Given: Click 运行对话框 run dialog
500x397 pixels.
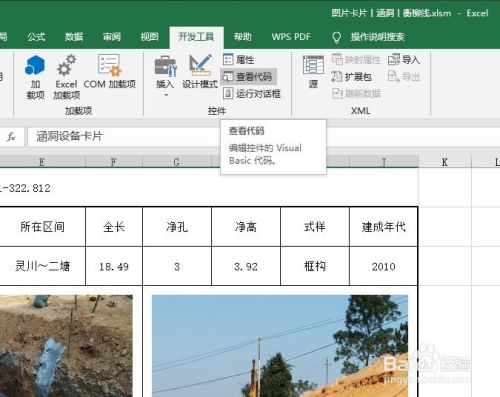Looking at the screenshot, I should pos(252,94).
